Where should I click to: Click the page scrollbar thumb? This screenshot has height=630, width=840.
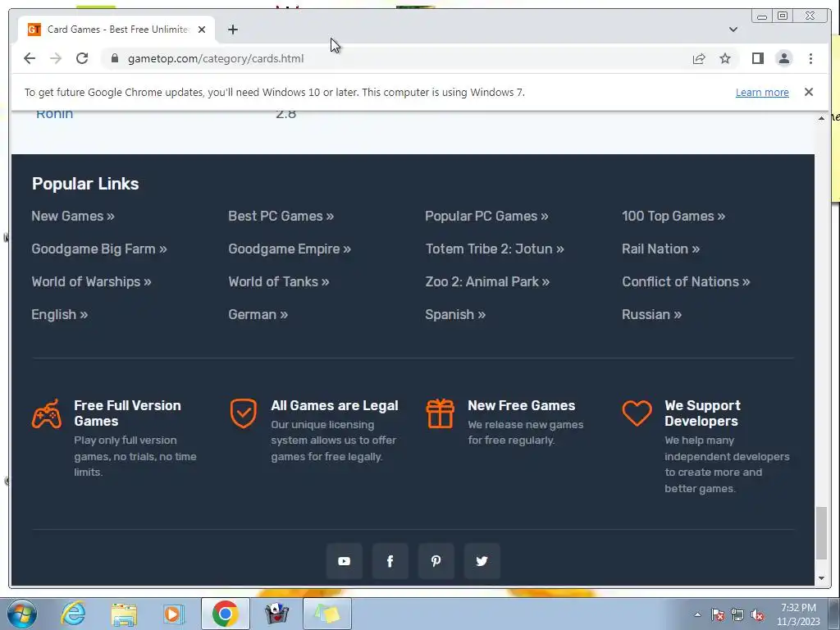point(821,533)
